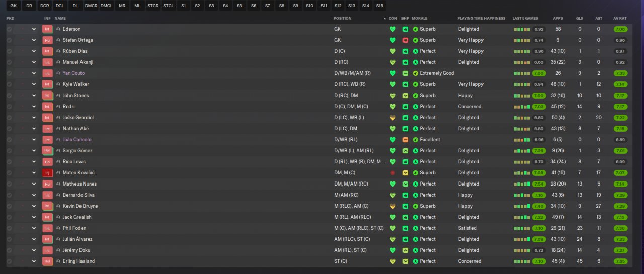Click the person icon beside Jack Grealish
The image size is (644, 274).
(x=58, y=217)
